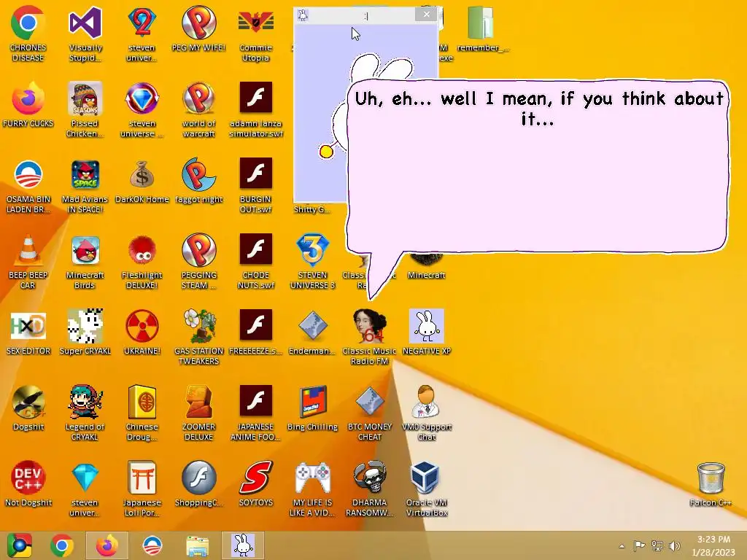747x560 pixels.
Task: Launch the ZOOMER DELUXE icon
Action: click(198, 402)
